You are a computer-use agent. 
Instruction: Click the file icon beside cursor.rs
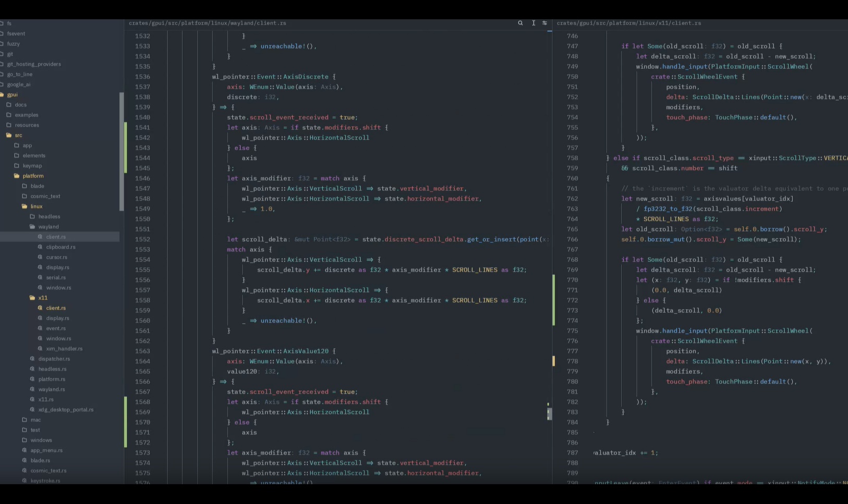[x=40, y=257]
